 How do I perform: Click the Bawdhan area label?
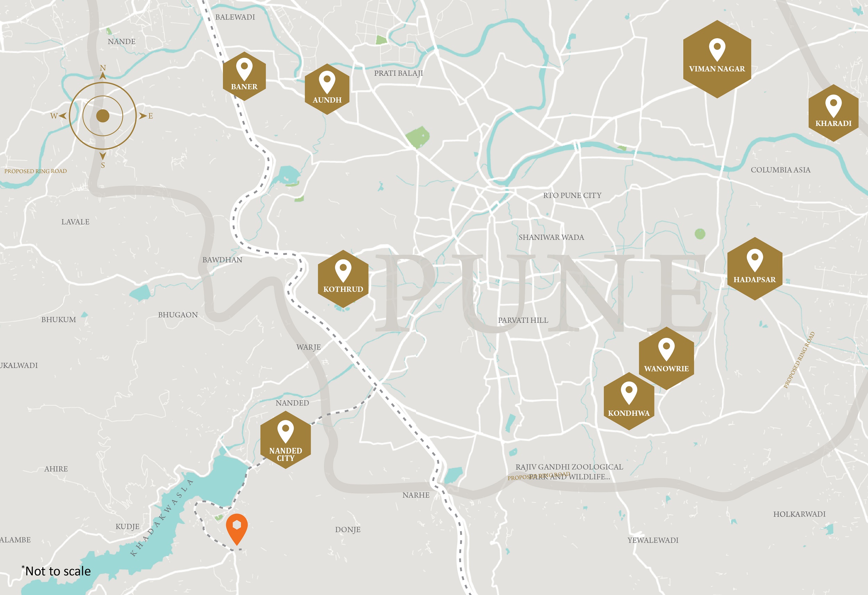222,260
